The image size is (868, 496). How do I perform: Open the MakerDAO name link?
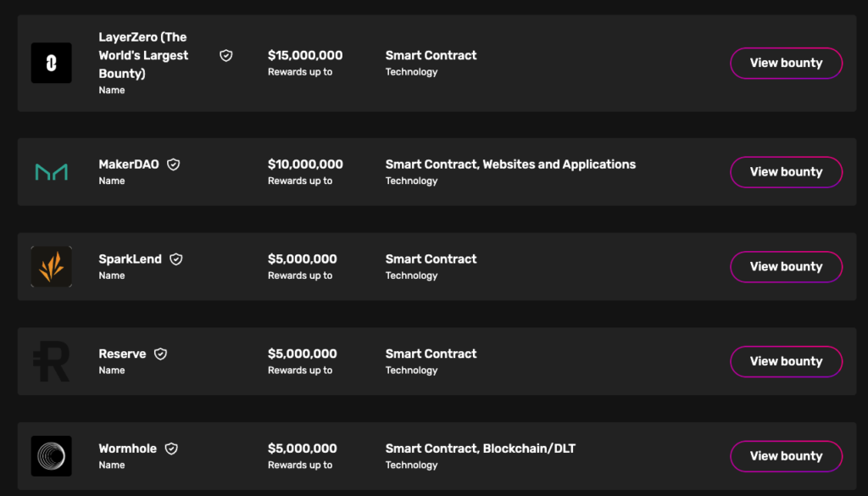click(x=129, y=164)
